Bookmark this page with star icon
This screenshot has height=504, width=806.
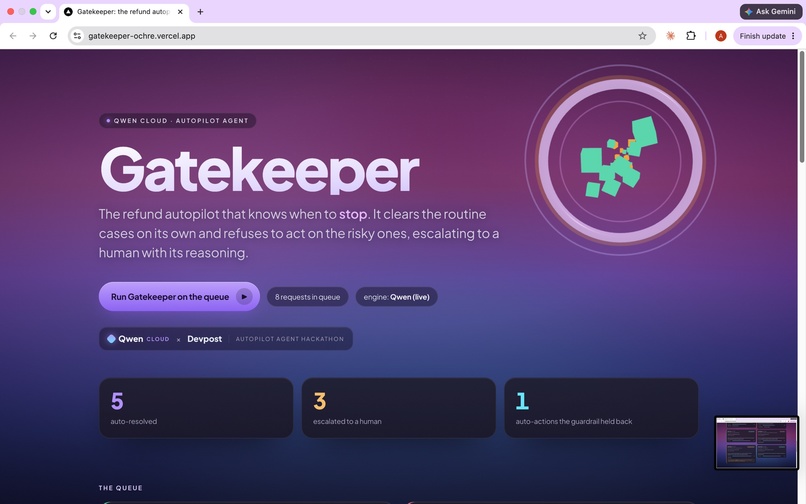[643, 36]
